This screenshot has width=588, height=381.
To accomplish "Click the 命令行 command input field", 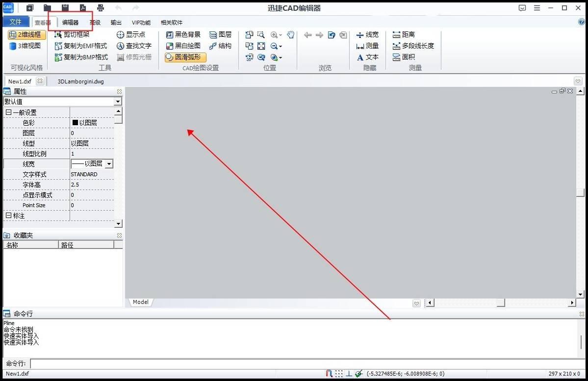I will pyautogui.click(x=307, y=363).
